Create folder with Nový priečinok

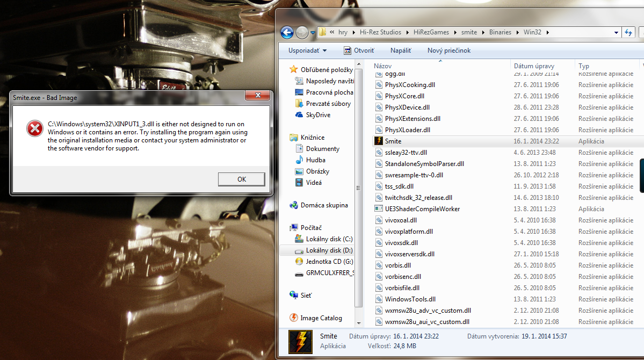[x=448, y=51]
